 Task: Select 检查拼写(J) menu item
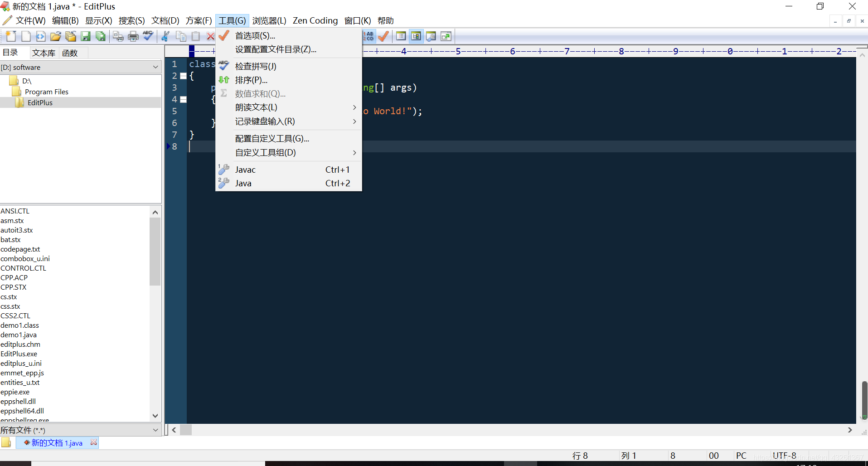289,66
